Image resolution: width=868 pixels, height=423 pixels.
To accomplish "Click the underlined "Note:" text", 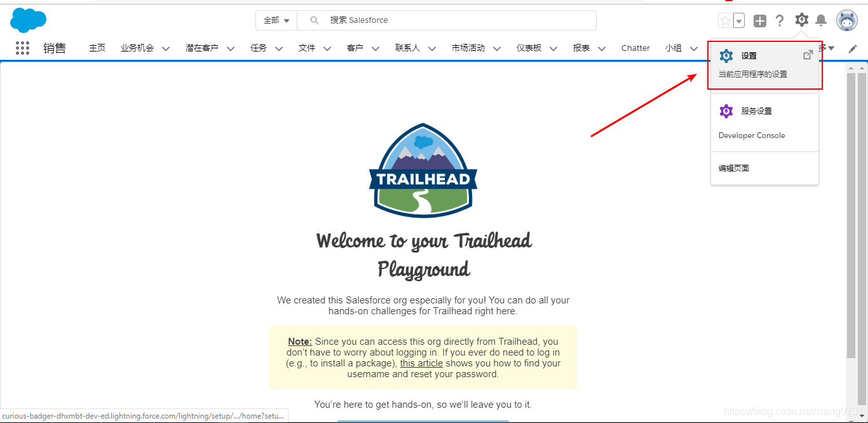I will [300, 342].
